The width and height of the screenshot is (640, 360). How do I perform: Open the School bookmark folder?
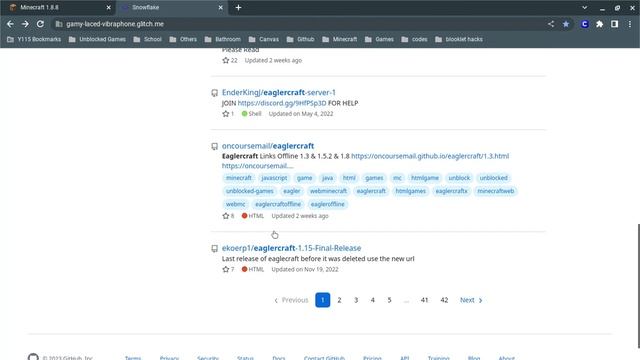(x=148, y=39)
